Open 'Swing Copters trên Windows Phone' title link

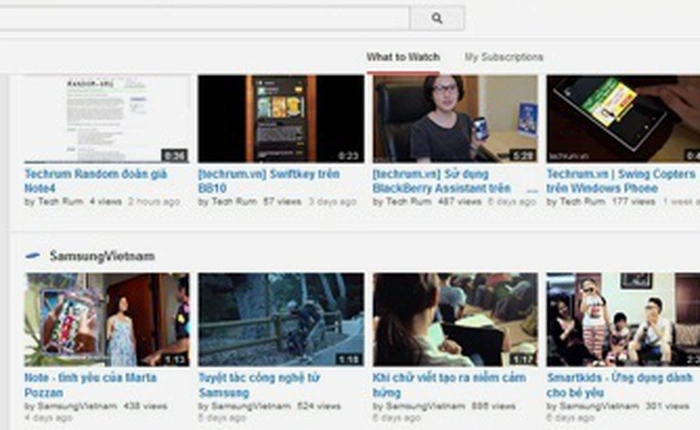click(x=621, y=181)
